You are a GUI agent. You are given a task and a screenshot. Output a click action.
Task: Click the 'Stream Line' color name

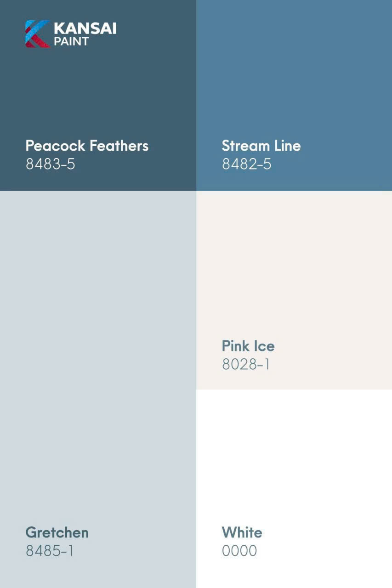(x=261, y=146)
